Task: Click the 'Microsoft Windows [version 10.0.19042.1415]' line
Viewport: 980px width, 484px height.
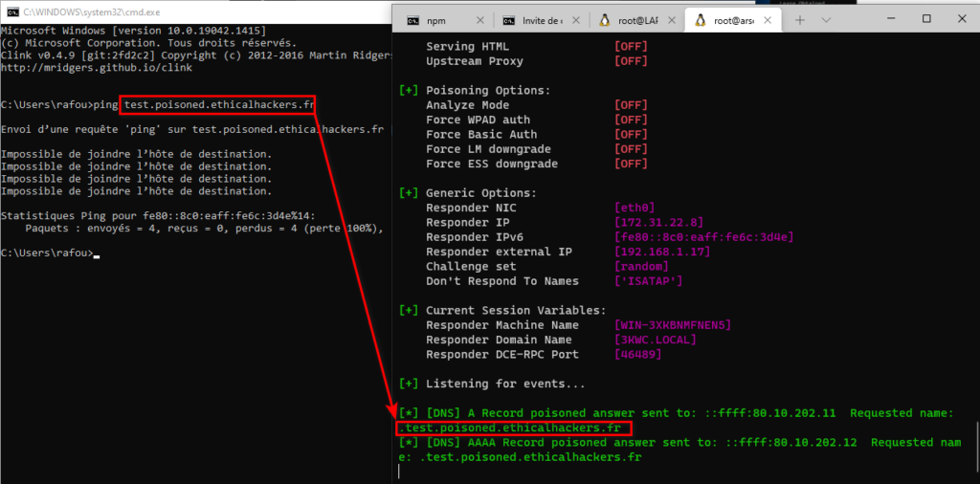Action: click(x=133, y=31)
